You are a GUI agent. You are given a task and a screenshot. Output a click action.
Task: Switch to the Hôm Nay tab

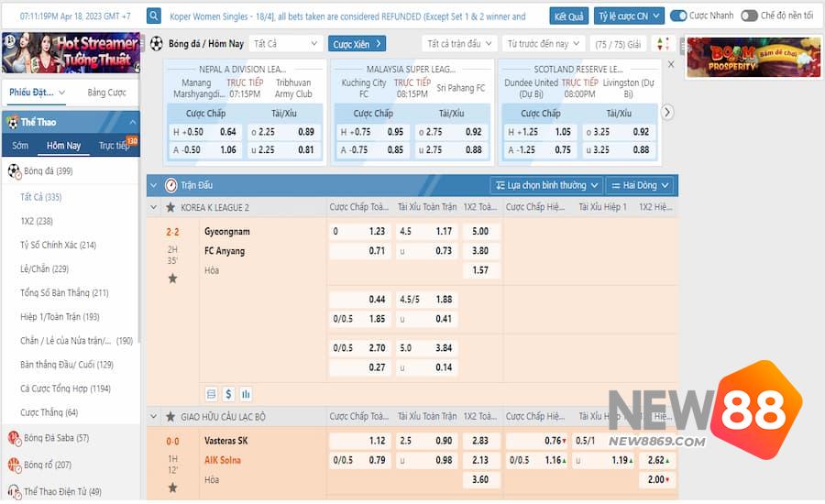(63, 145)
